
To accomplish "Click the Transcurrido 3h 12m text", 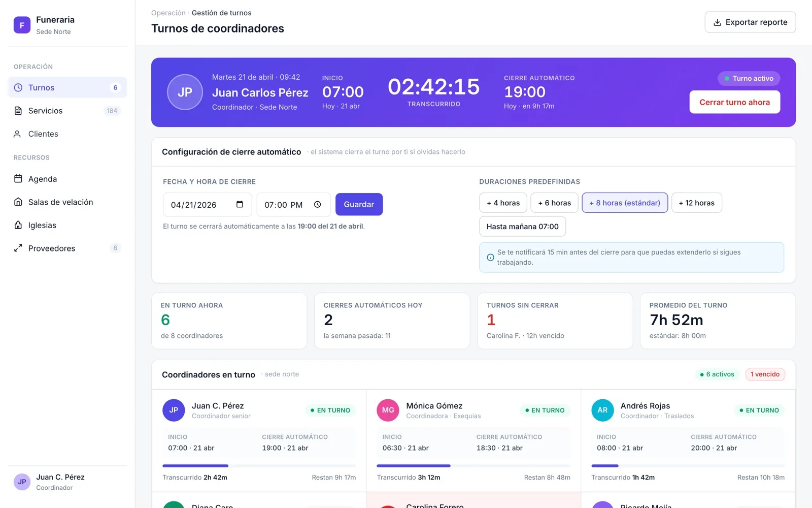I will (409, 478).
